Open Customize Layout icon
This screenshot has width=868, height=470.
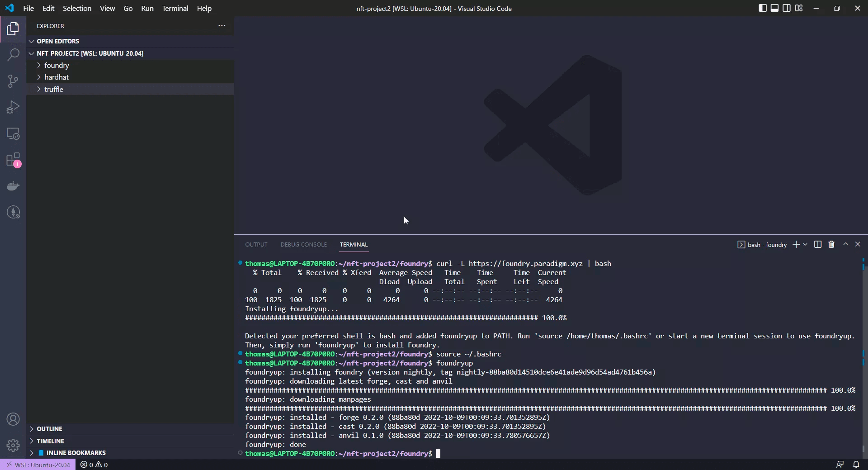click(799, 8)
